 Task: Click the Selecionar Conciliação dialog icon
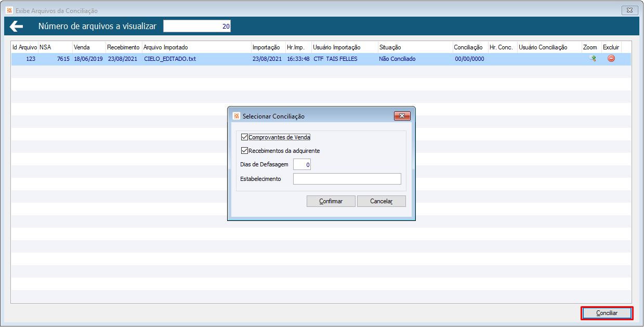point(236,116)
